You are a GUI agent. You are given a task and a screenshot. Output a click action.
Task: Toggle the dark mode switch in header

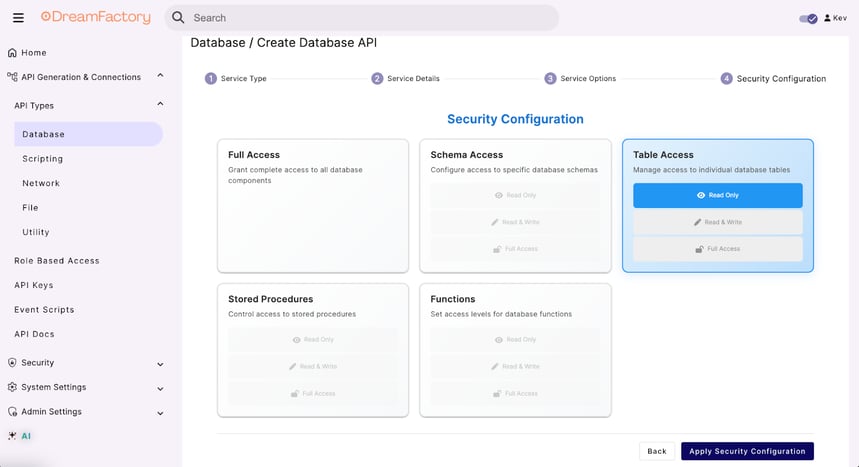808,19
